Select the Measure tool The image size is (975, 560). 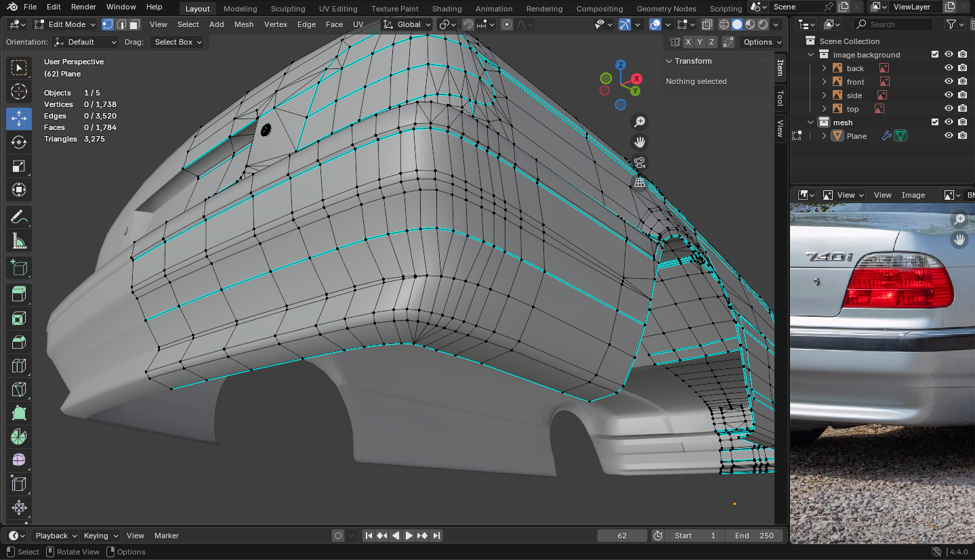[19, 242]
